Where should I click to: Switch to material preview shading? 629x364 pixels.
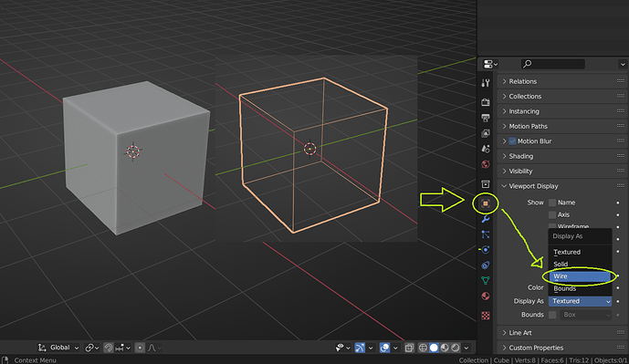tap(445, 348)
